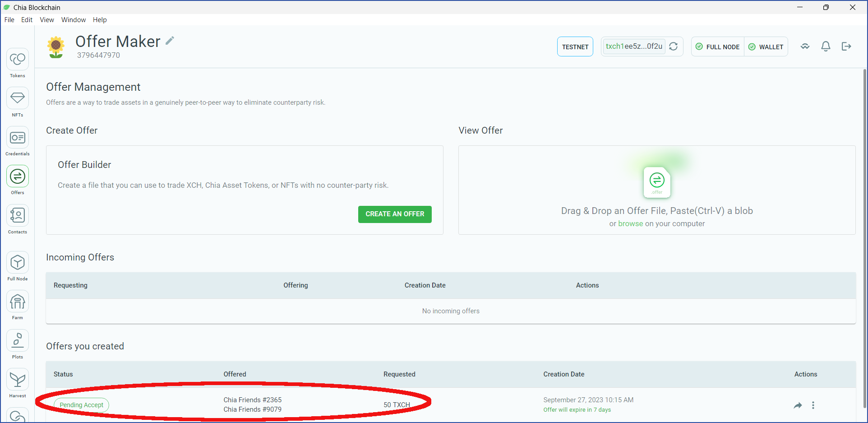Open the Farm sidebar page
Screen dimensions: 868x423
click(x=18, y=302)
